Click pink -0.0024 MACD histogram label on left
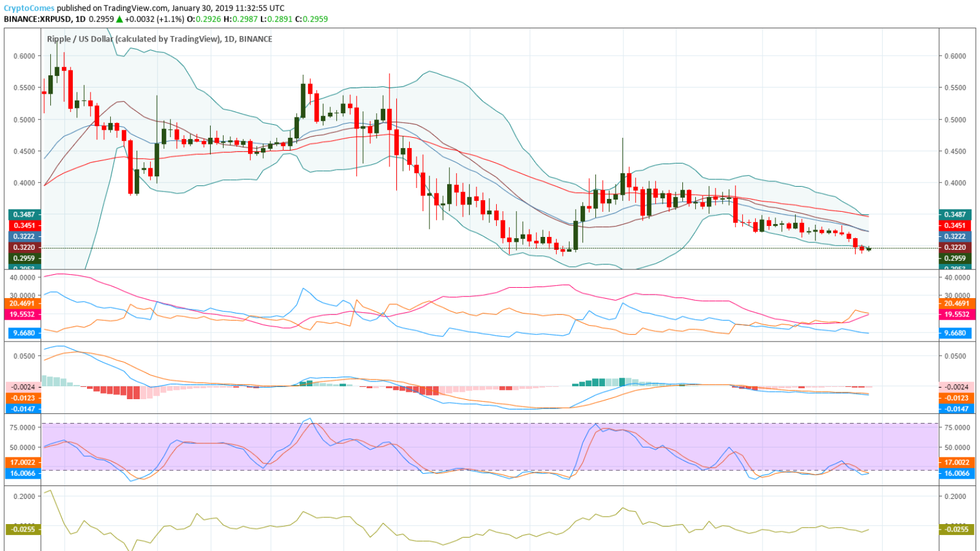 [24, 387]
